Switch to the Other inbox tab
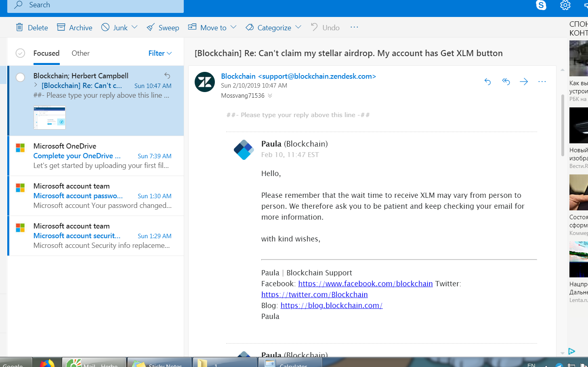This screenshot has height=367, width=588. [x=80, y=53]
